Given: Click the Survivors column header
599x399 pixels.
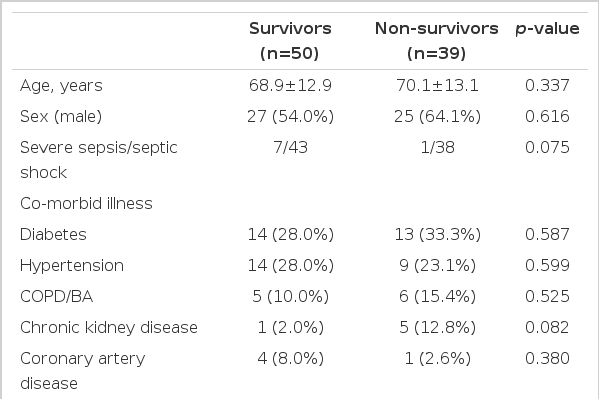Looking at the screenshot, I should pos(290,41).
